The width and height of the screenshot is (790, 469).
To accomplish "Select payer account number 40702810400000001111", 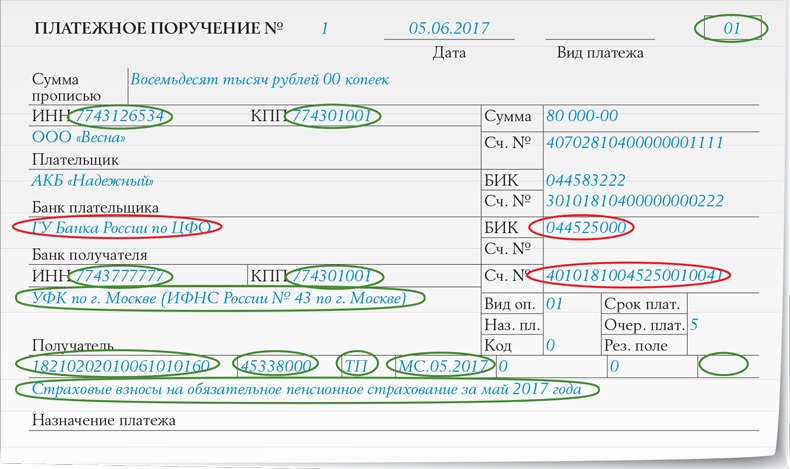I will [634, 143].
